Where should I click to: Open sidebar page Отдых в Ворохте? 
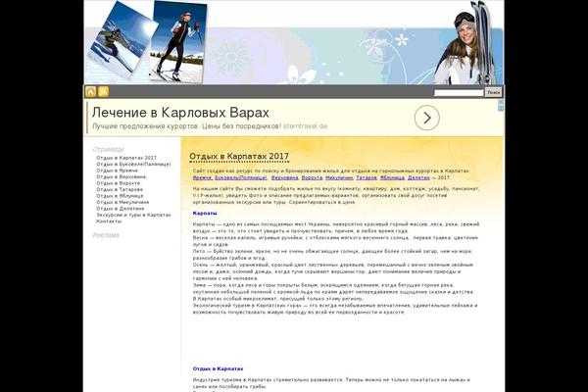pos(119,183)
